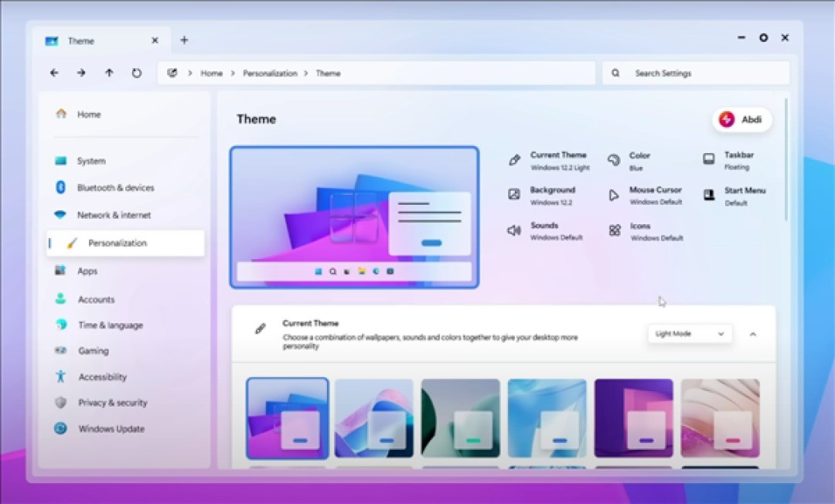
Task: Collapse the Current Theme section
Action: [753, 334]
